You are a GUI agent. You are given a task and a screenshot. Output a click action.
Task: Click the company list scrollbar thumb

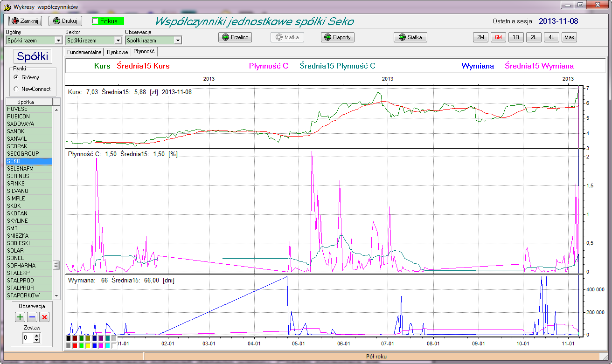coord(56,265)
